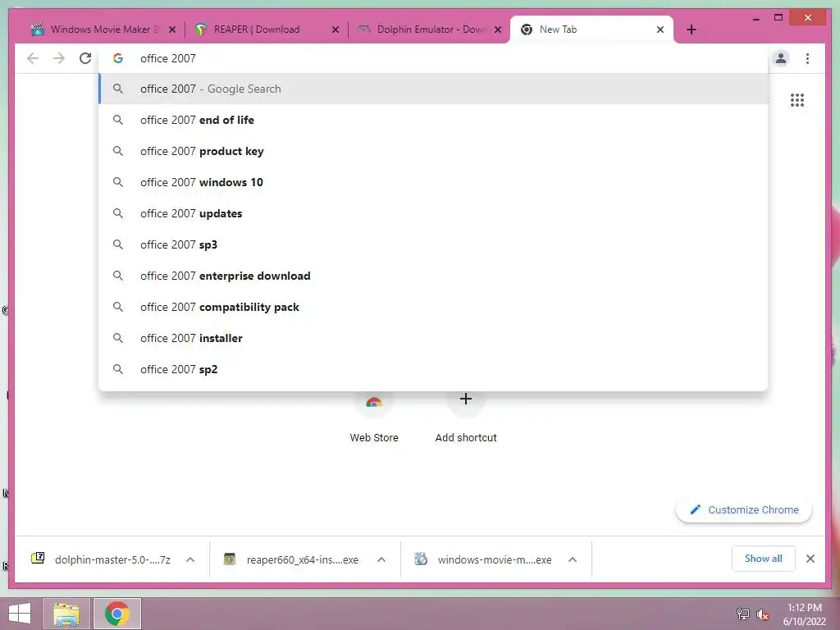Select 'office 2007 sp3' suggestion
The image size is (840, 630).
(x=433, y=244)
